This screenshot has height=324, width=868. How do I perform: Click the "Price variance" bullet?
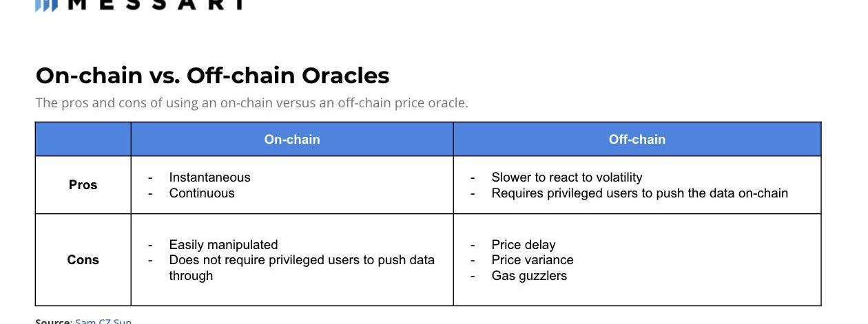pos(532,260)
